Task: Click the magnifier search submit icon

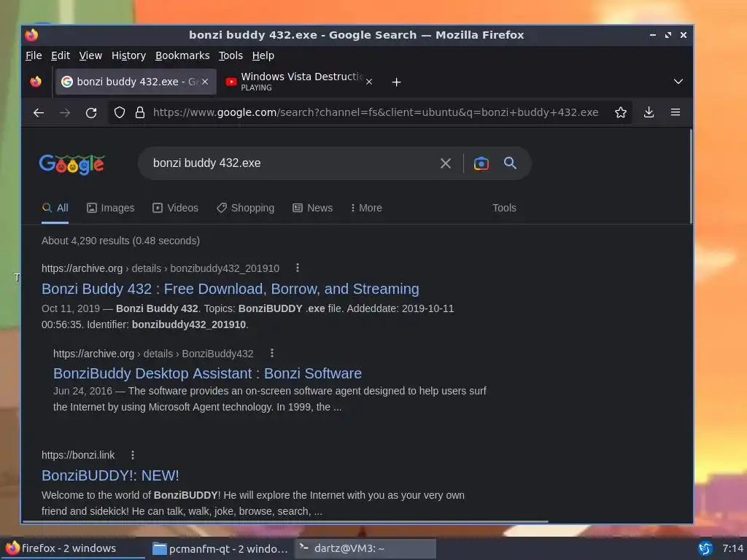Action: (x=510, y=163)
